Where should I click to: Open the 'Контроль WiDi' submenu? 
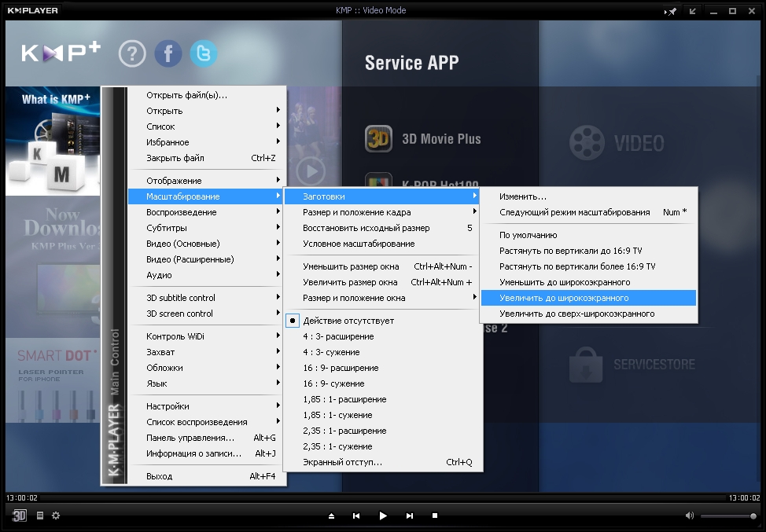[206, 336]
